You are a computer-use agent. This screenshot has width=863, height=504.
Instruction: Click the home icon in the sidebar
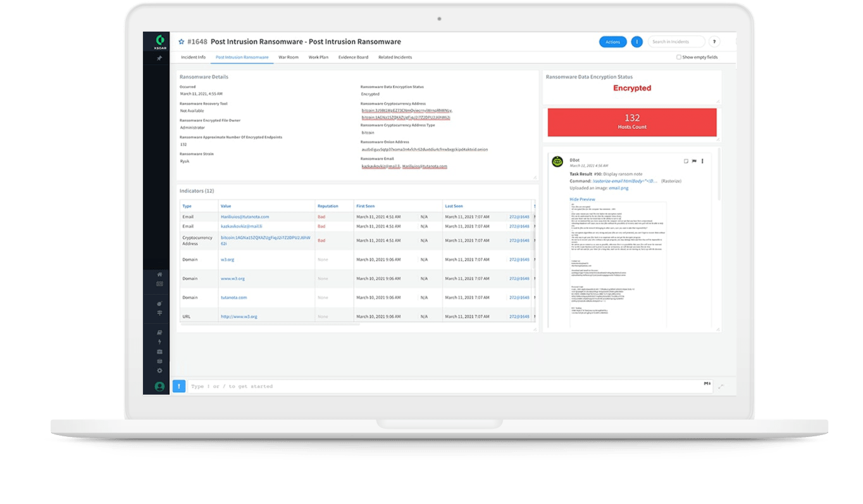click(x=159, y=275)
